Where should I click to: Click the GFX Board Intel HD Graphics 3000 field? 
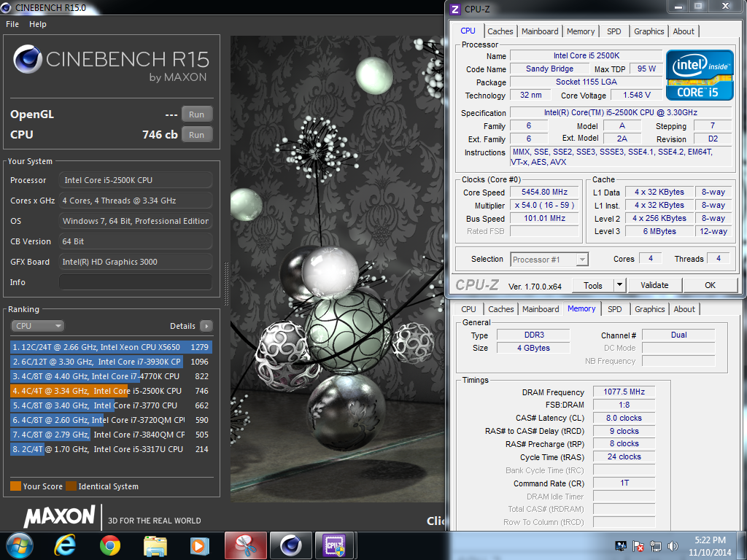[136, 262]
